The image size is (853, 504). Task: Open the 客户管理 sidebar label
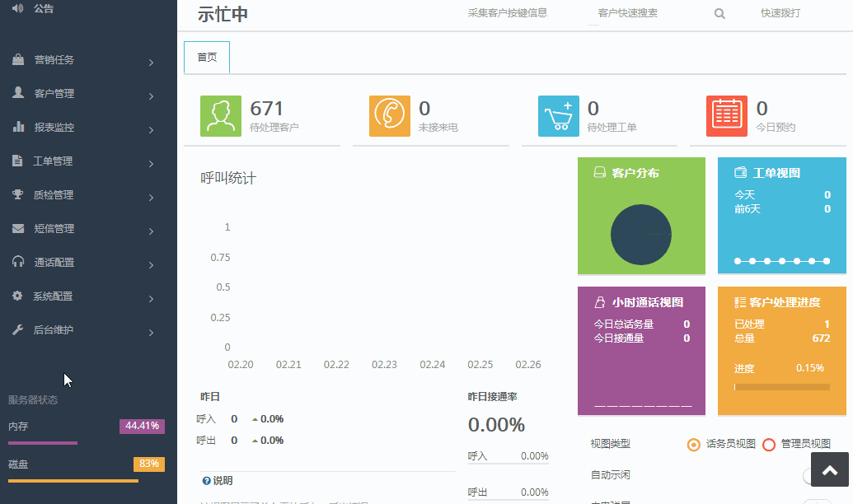(54, 94)
